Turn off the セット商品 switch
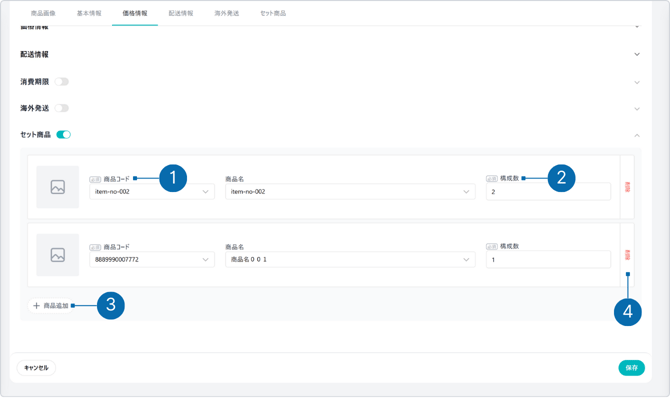Viewport: 670px width, 401px height. [63, 134]
